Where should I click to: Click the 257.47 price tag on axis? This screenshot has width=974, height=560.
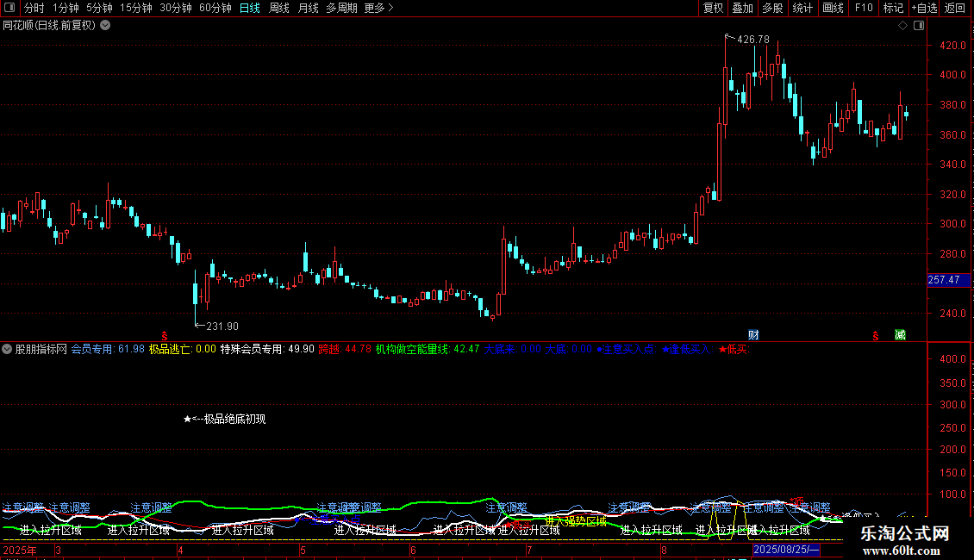(948, 280)
